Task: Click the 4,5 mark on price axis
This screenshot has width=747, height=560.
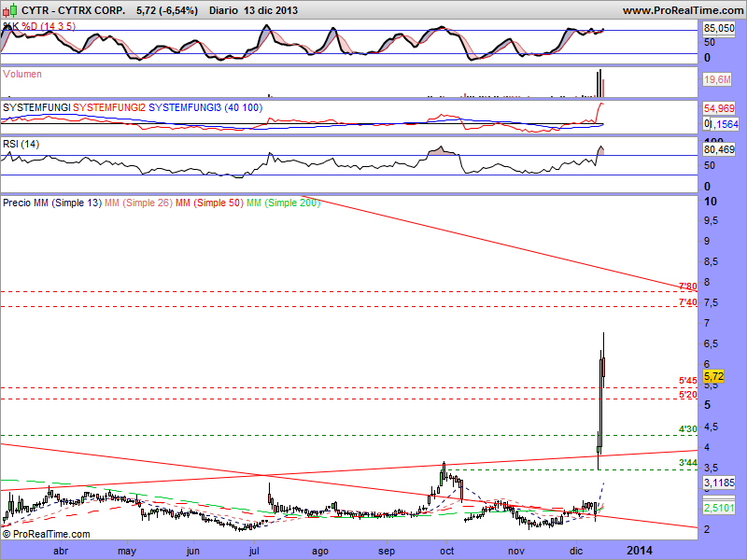Action: [x=713, y=427]
